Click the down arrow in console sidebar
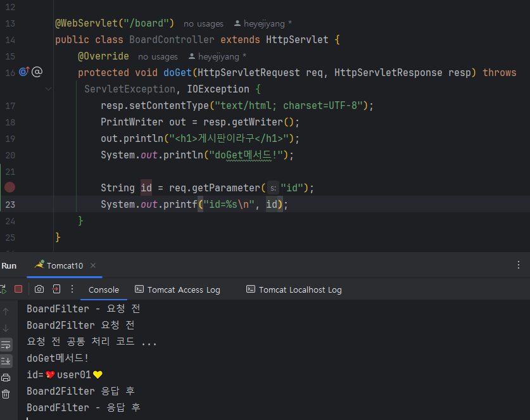Viewport: 530px width, 420px height. click(6, 328)
